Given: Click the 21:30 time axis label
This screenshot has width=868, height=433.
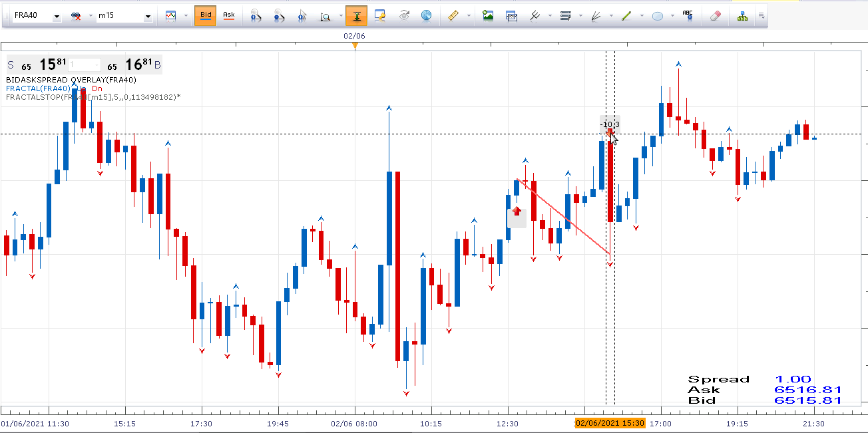Looking at the screenshot, I should [813, 424].
